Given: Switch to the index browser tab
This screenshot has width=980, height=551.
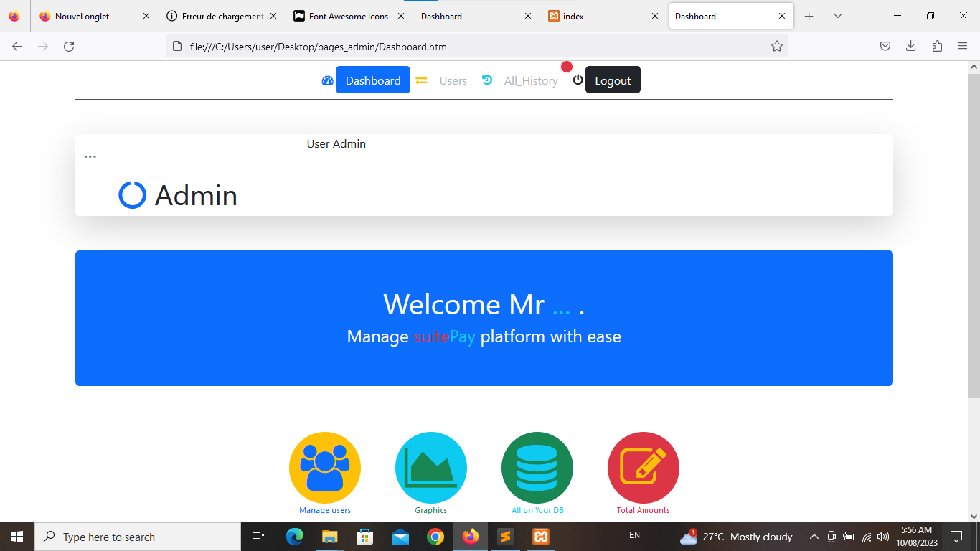Looking at the screenshot, I should tap(574, 16).
